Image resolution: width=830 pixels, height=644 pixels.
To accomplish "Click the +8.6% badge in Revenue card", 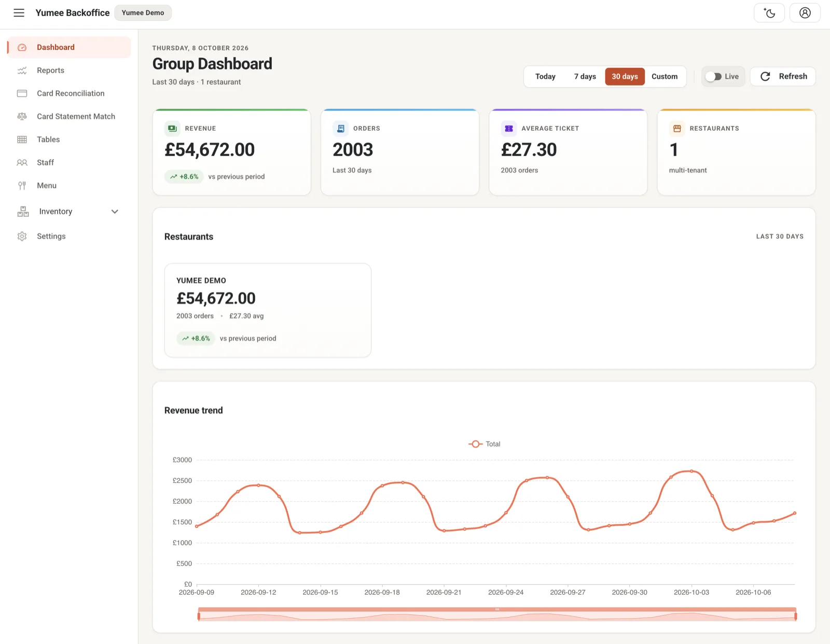I will 184,177.
